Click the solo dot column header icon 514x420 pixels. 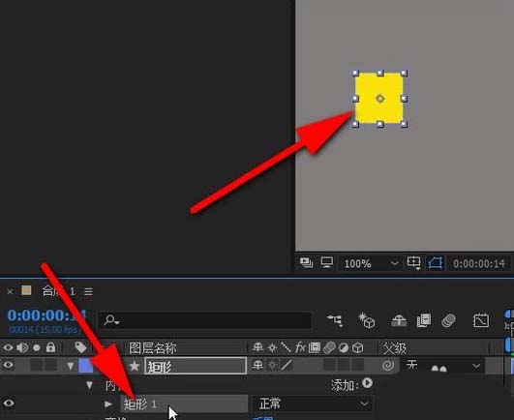pyautogui.click(x=37, y=347)
